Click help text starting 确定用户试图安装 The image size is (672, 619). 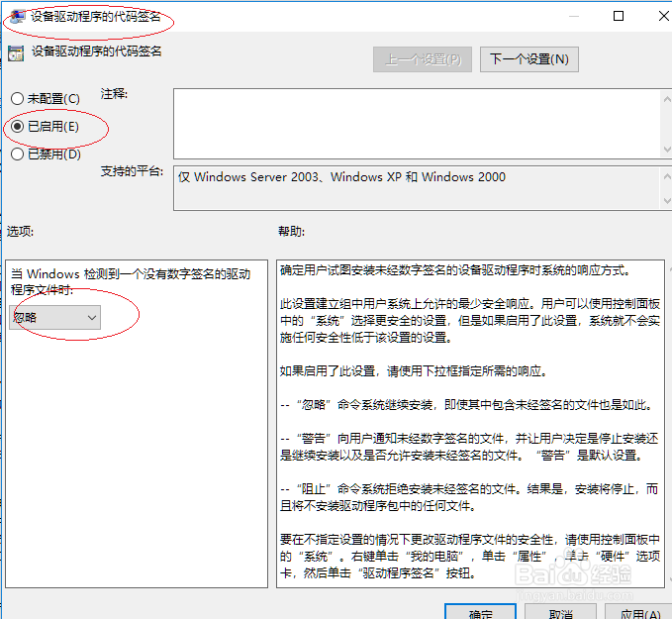(x=455, y=270)
